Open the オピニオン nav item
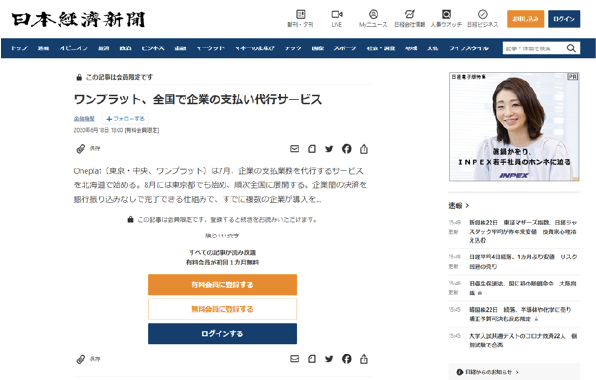Image resolution: width=596 pixels, height=380 pixels. (73, 48)
